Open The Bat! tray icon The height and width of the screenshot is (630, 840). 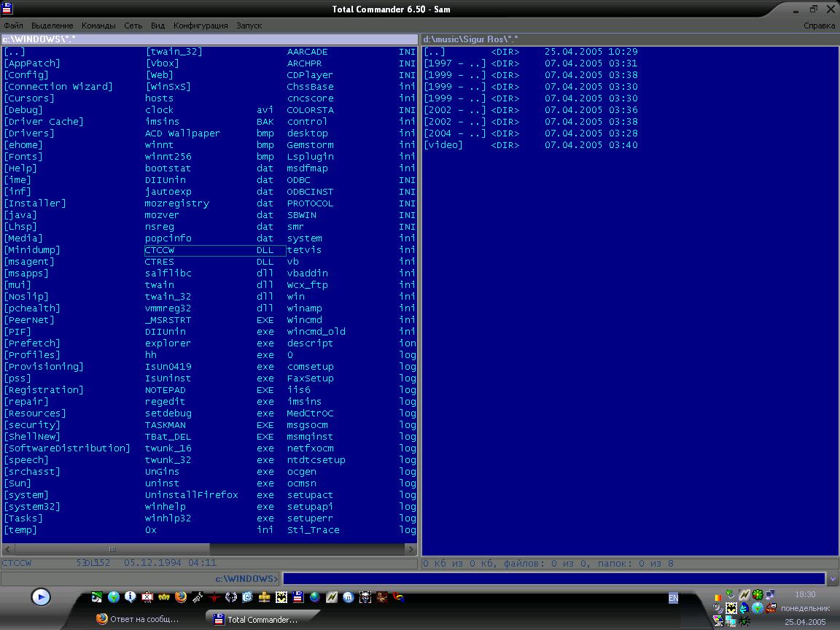pos(731,608)
